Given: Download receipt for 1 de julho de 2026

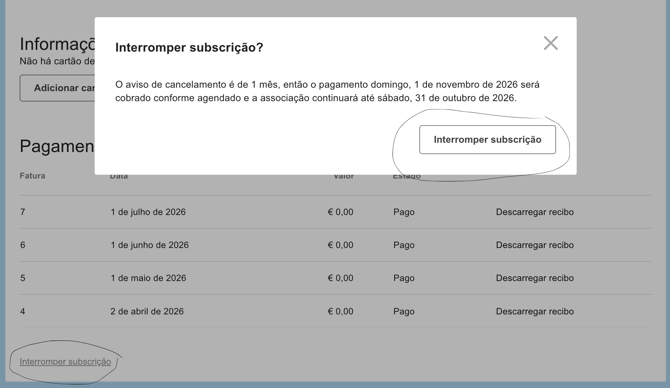Looking at the screenshot, I should (535, 212).
